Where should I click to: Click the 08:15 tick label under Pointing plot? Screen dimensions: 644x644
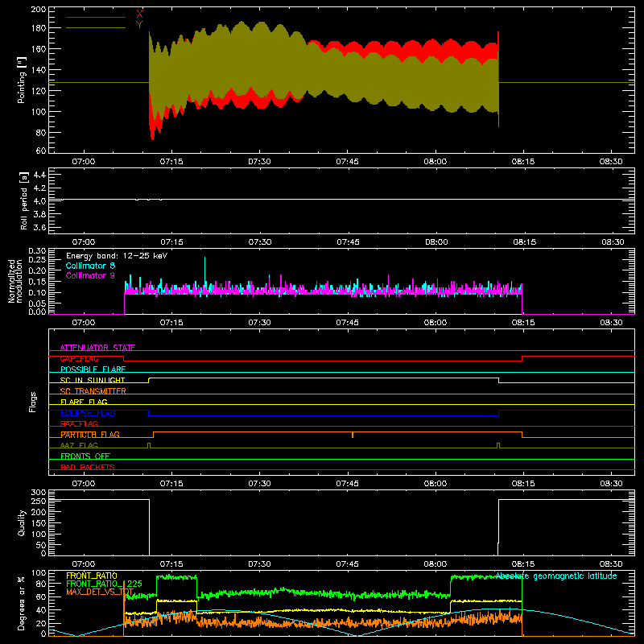[523, 162]
